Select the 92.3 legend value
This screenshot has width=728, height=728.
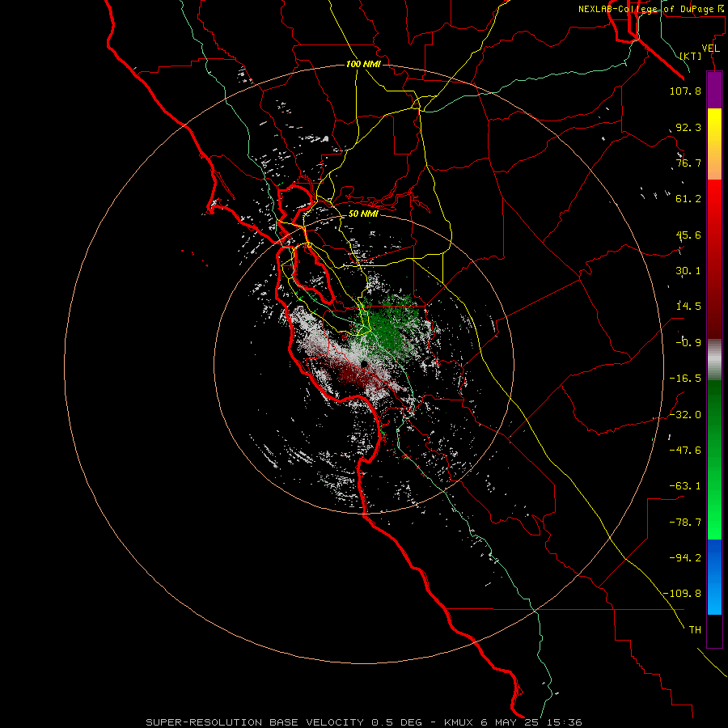click(688, 127)
